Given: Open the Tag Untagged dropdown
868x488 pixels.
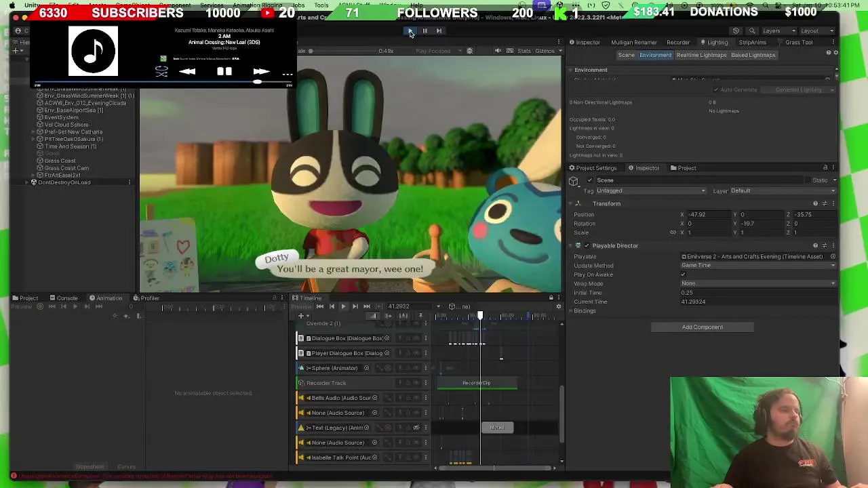Looking at the screenshot, I should click(650, 190).
